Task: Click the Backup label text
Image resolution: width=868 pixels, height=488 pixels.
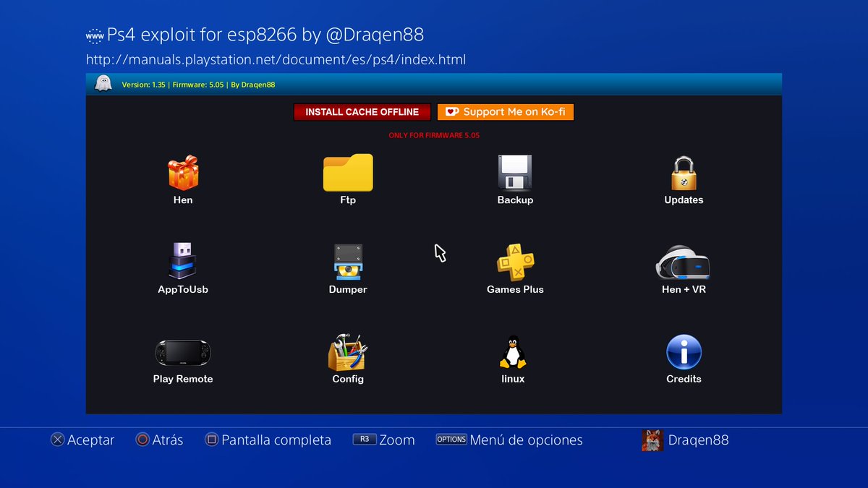Action: (515, 200)
